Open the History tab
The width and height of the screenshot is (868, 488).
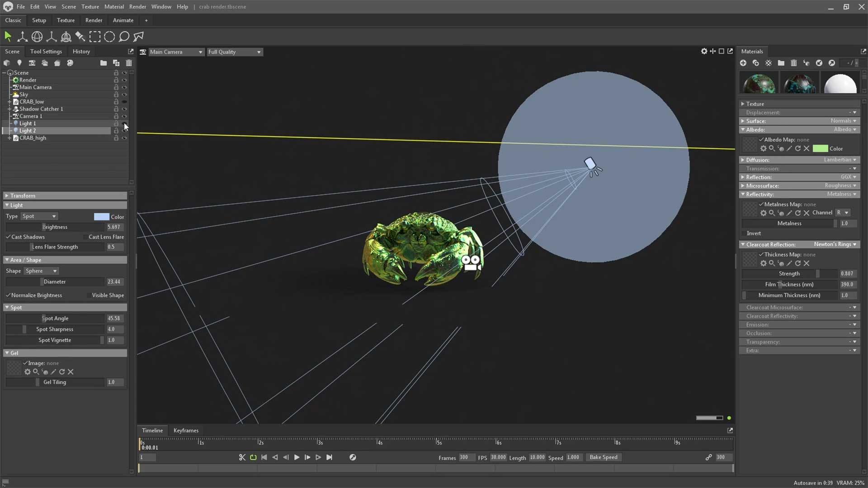pyautogui.click(x=81, y=52)
